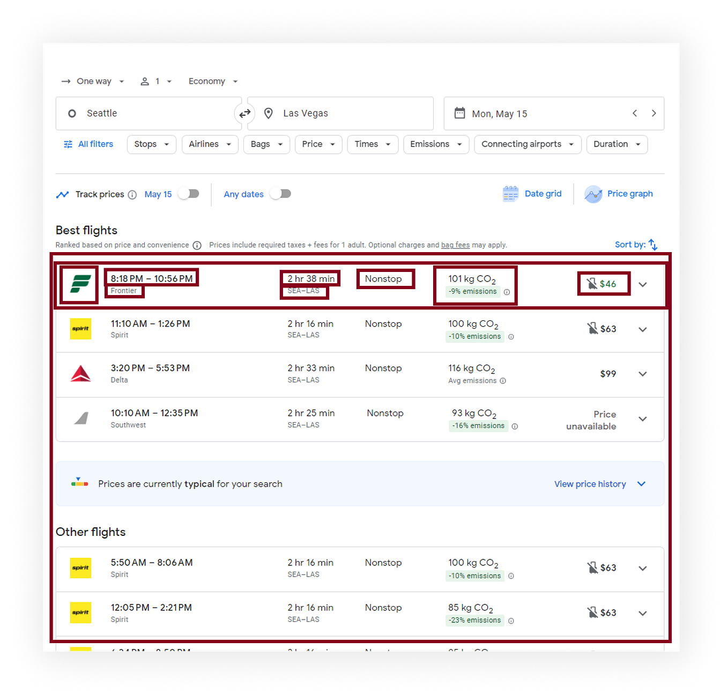
Task: Click the swap origin and destination icon
Action: 245,113
